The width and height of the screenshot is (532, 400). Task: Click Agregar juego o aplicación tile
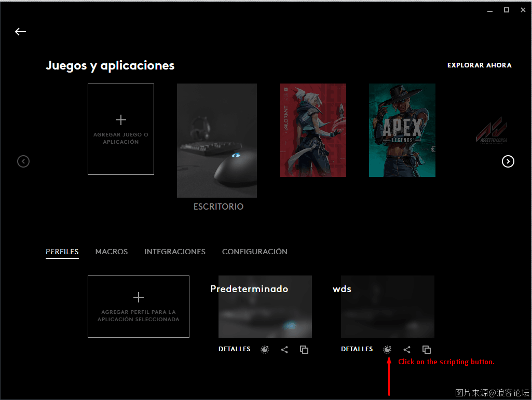tap(121, 129)
